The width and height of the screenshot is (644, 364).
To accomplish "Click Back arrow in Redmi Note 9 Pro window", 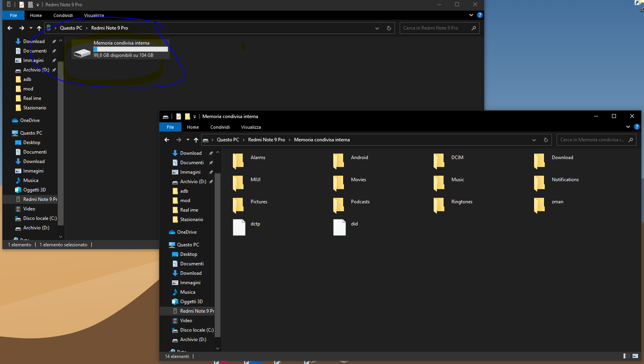I will (10, 28).
